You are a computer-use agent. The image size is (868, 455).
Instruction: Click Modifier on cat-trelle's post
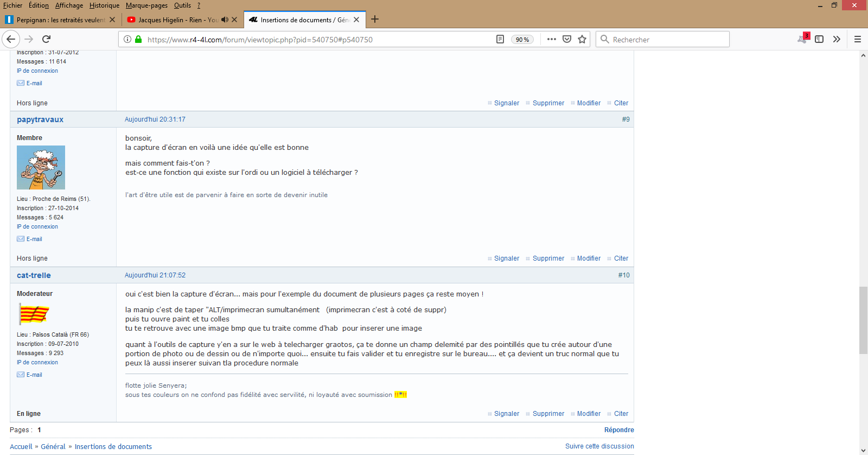coord(589,414)
